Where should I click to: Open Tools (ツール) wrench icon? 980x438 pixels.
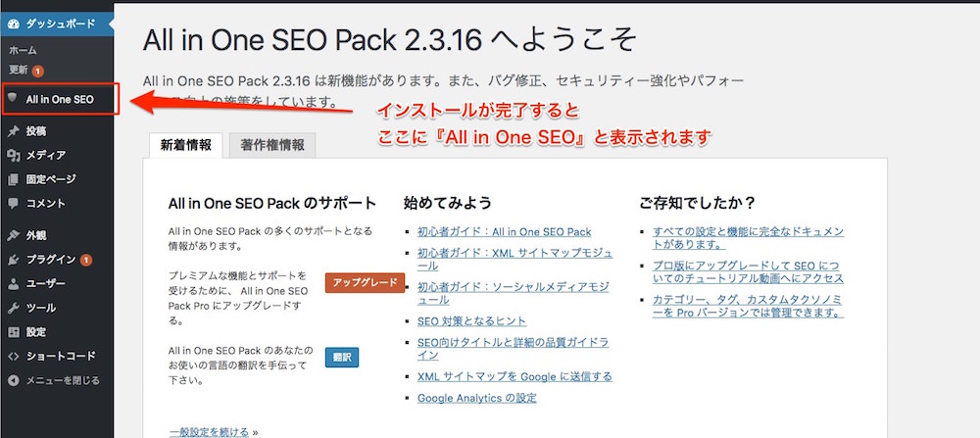tap(14, 308)
